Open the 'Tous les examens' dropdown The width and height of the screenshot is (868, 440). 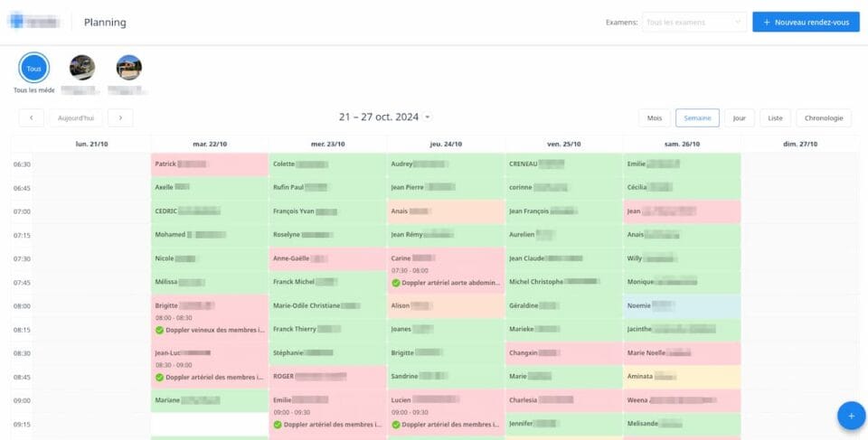(x=693, y=22)
